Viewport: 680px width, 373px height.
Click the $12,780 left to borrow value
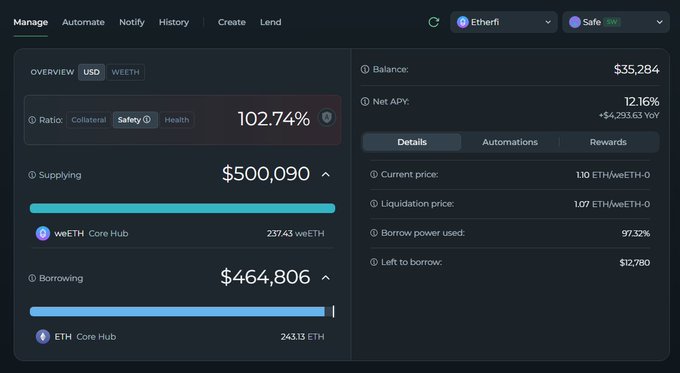634,262
